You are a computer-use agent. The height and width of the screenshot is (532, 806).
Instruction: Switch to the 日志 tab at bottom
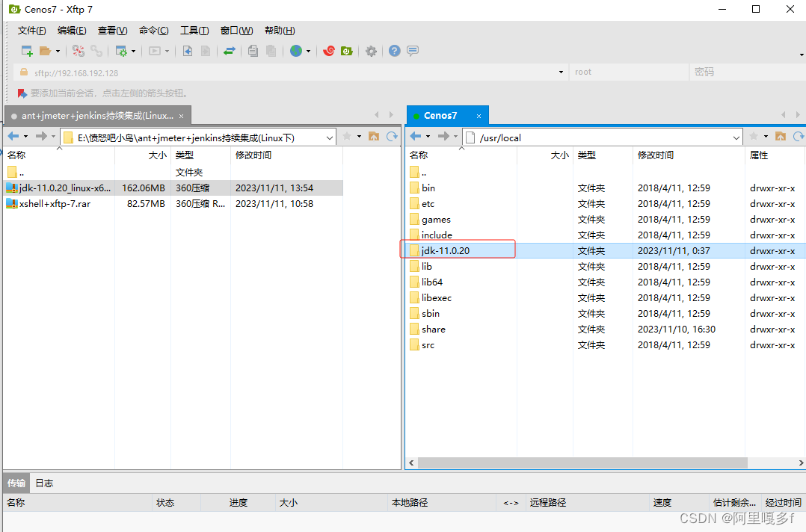pos(43,483)
